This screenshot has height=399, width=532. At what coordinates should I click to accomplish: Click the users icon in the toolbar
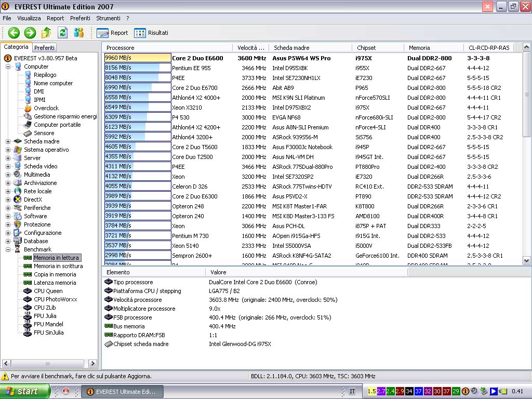click(x=79, y=33)
